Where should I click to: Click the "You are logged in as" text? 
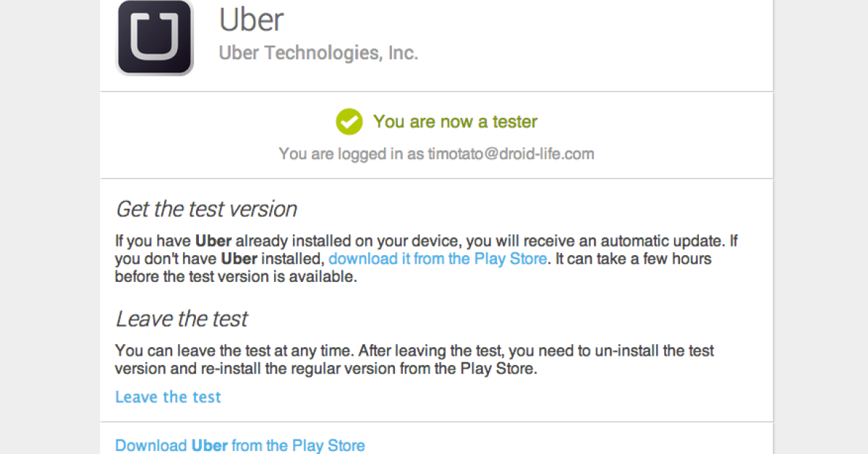click(x=352, y=153)
